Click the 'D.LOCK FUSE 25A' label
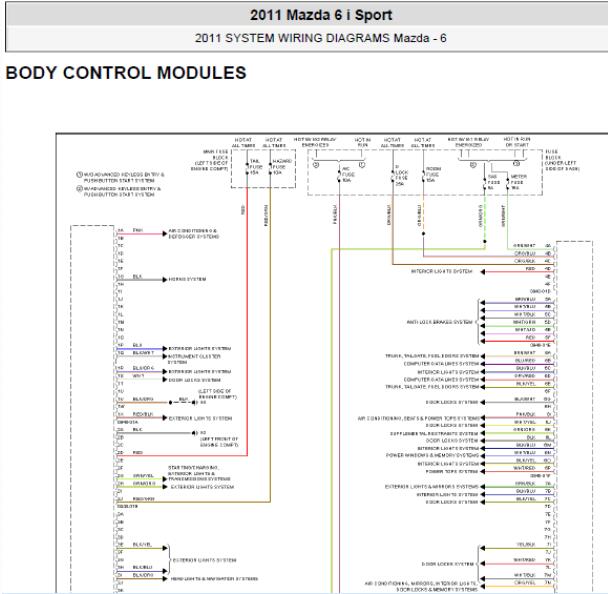The height and width of the screenshot is (594, 608). (401, 175)
